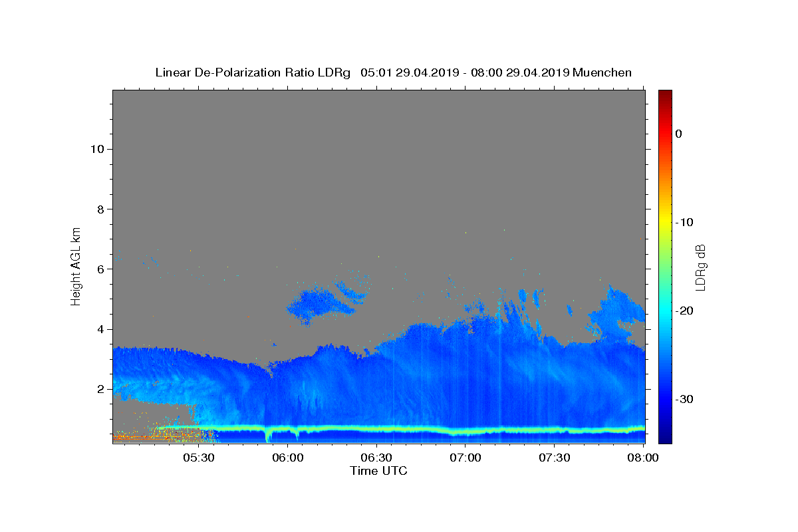Click the "LDRg dB" colorbar label
The image size is (798, 532).
tap(700, 267)
